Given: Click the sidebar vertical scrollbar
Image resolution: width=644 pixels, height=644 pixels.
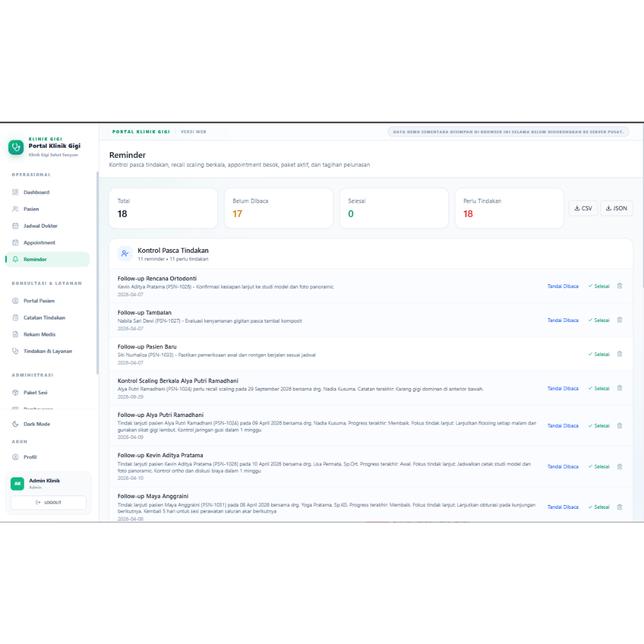Looking at the screenshot, I should tap(97, 273).
